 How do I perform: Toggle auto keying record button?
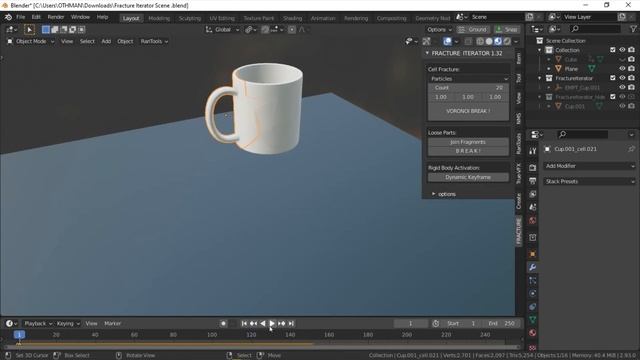[x=223, y=323]
